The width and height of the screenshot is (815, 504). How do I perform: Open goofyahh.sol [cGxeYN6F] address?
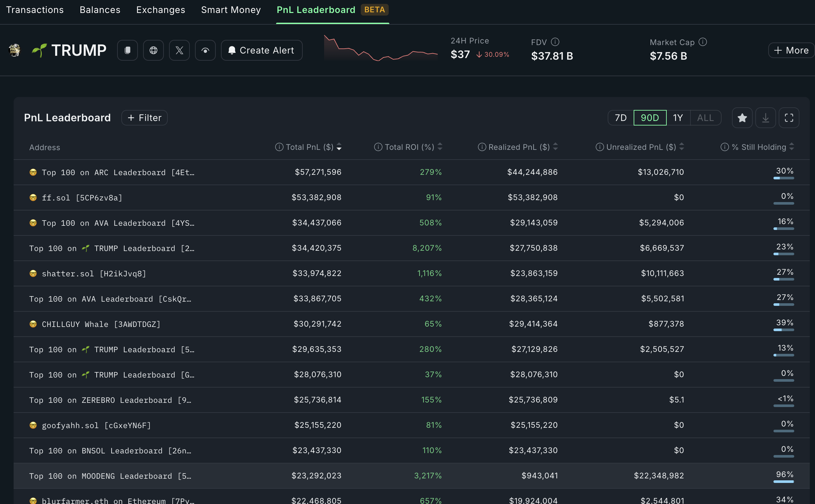pos(96,426)
